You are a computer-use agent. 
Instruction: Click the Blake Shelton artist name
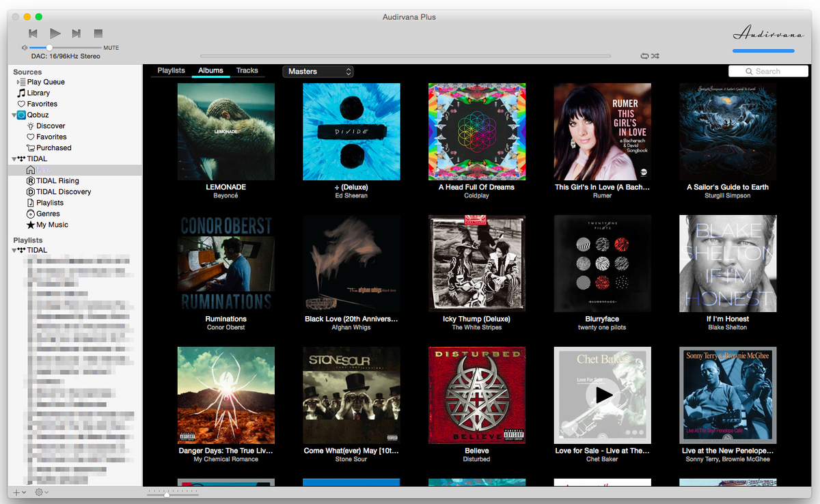728,328
